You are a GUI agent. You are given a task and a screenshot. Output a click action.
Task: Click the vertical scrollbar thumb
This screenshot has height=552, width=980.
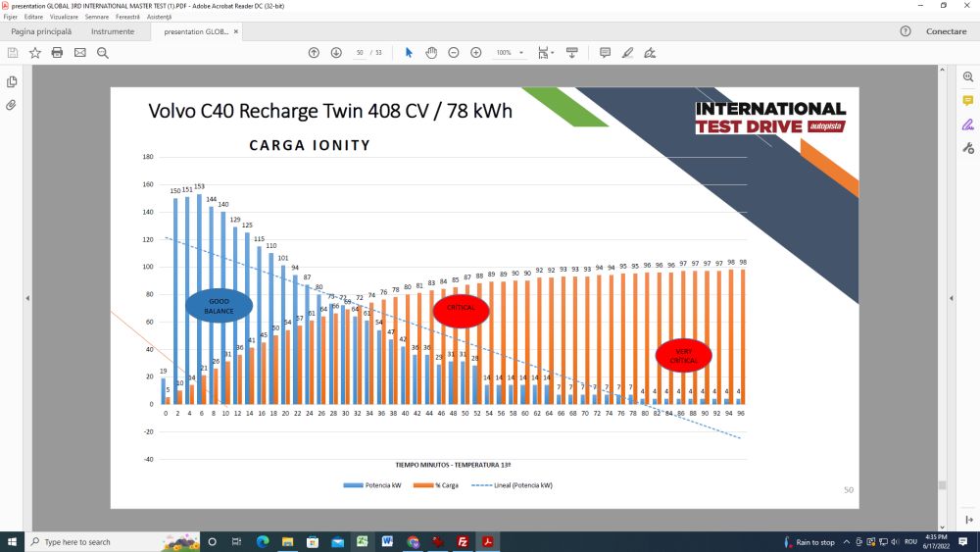point(942,485)
